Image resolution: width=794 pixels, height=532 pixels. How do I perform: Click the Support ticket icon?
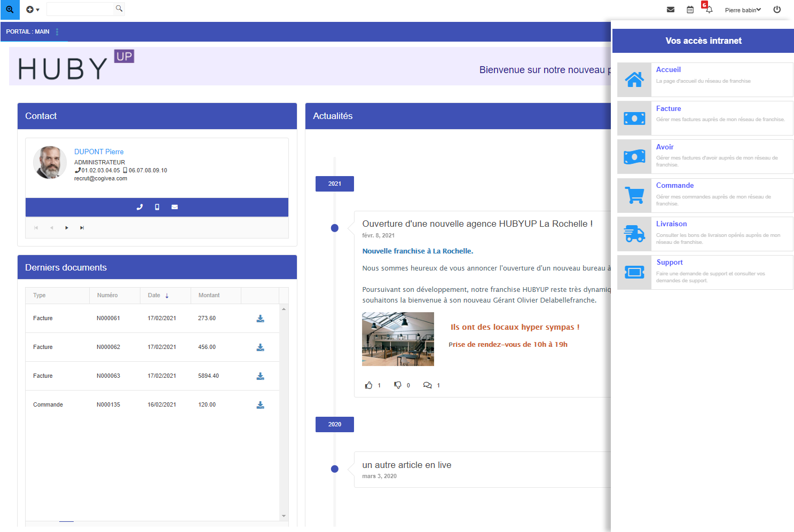[x=634, y=272]
